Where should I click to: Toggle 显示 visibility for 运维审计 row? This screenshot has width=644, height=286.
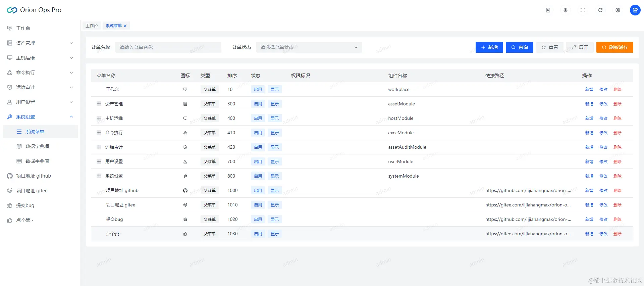275,147
